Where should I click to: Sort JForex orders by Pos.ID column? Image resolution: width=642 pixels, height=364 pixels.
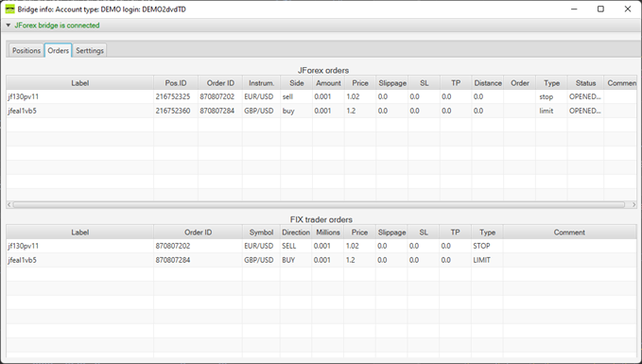click(x=176, y=83)
